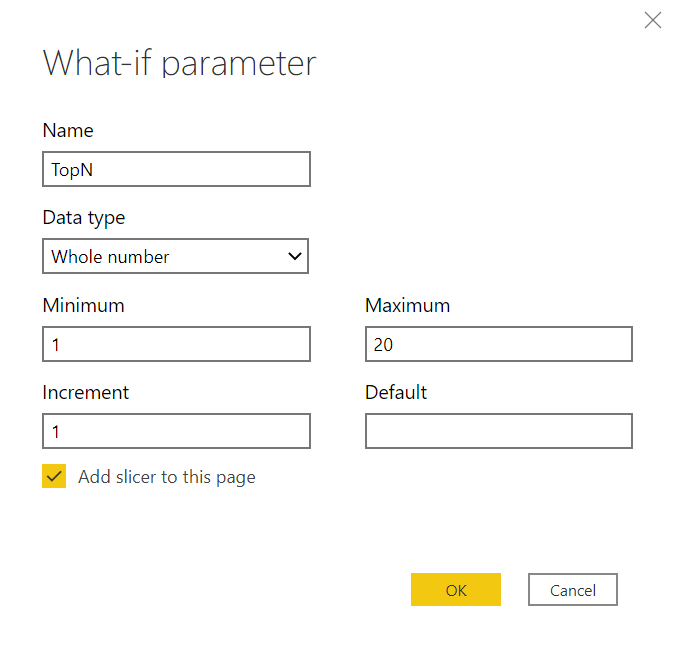Click the Increment label
Image resolution: width=675 pixels, height=648 pixels.
86,392
